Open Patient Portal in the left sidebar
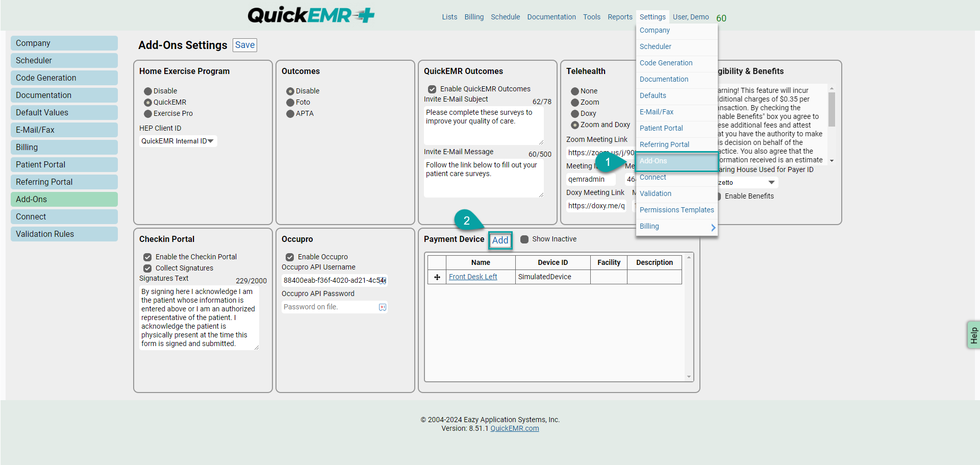This screenshot has height=465, width=980. coord(64,165)
